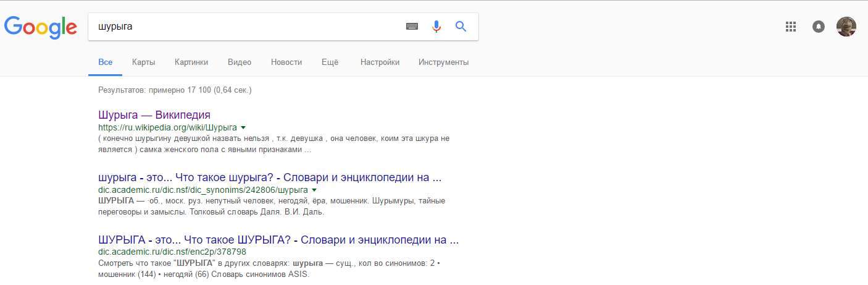
Task: Expand the dic_synonims result URL dropdown arrow
Action: click(x=314, y=190)
